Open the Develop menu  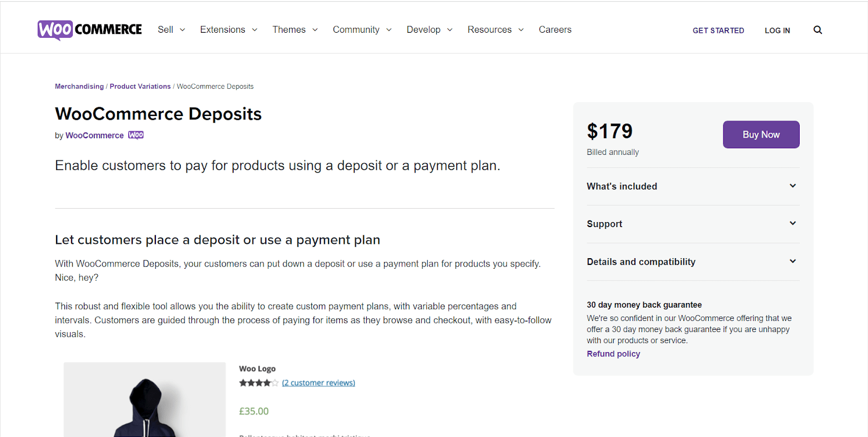(x=430, y=29)
